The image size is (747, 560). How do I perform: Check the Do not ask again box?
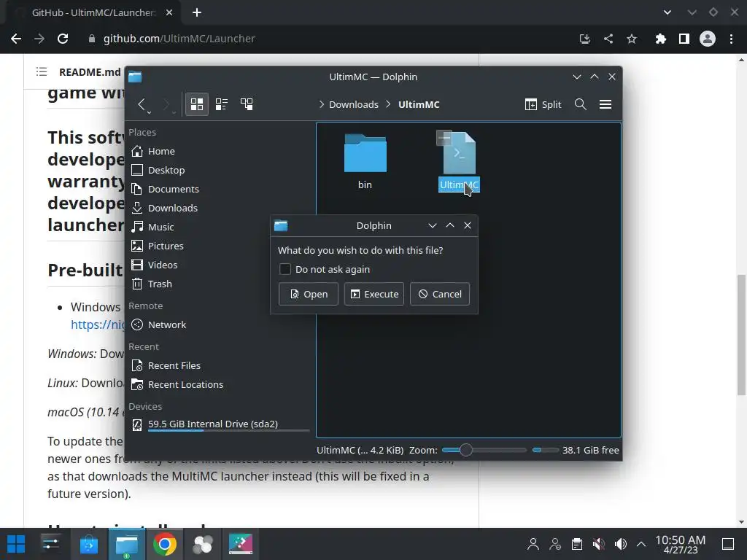coord(285,269)
